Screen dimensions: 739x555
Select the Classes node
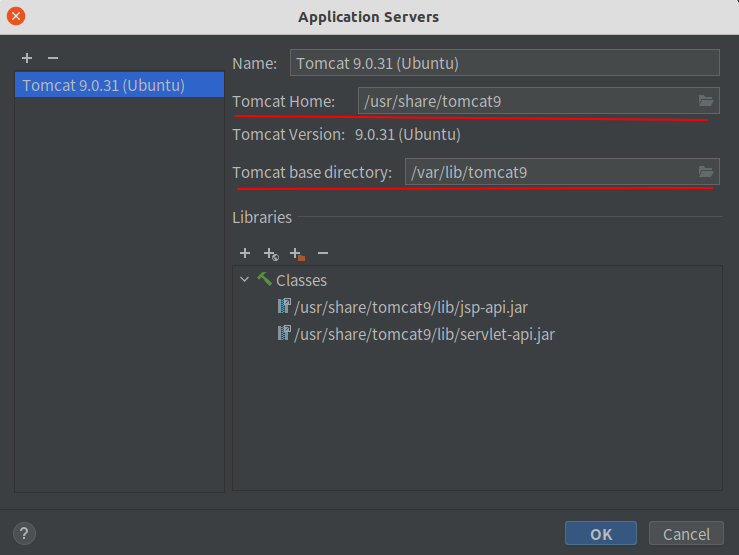pyautogui.click(x=301, y=280)
